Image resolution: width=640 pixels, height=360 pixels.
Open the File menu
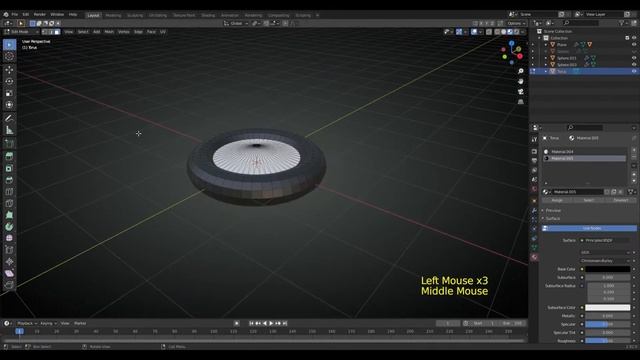[x=15, y=14]
